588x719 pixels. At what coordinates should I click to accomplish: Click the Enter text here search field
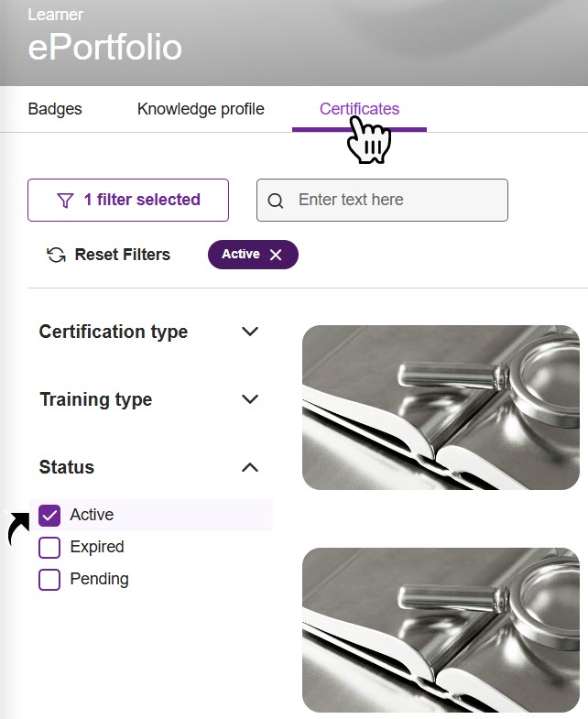click(394, 200)
